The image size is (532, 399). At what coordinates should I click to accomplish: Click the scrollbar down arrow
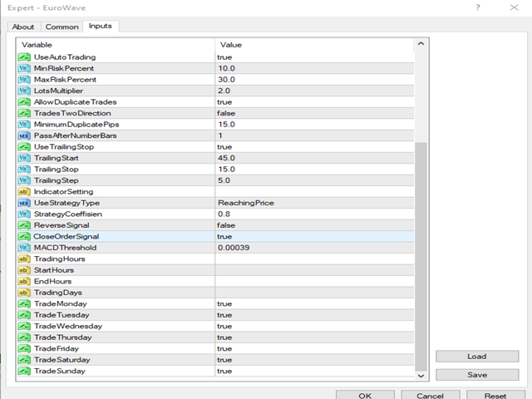coord(421,376)
